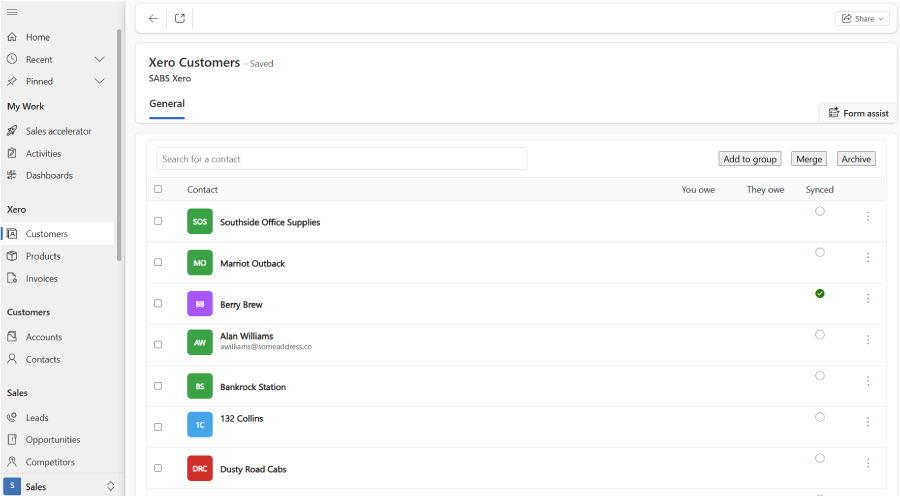Open record in new window icon

coord(180,18)
